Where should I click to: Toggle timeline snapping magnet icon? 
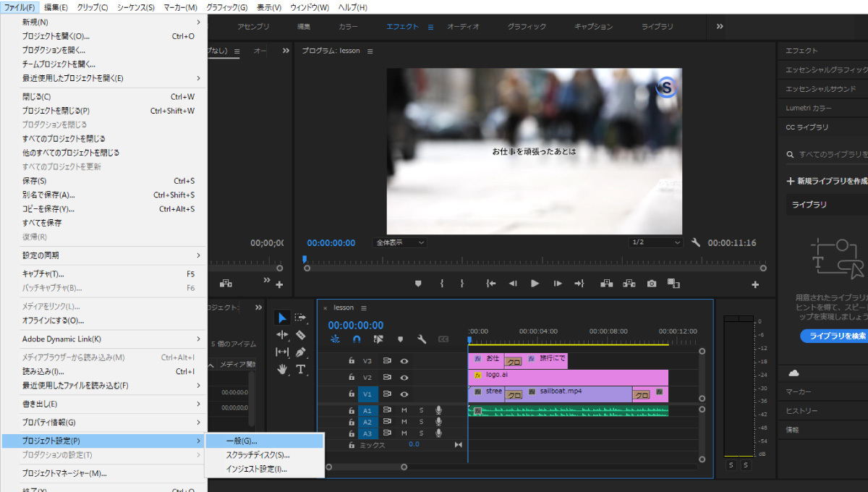coord(357,339)
